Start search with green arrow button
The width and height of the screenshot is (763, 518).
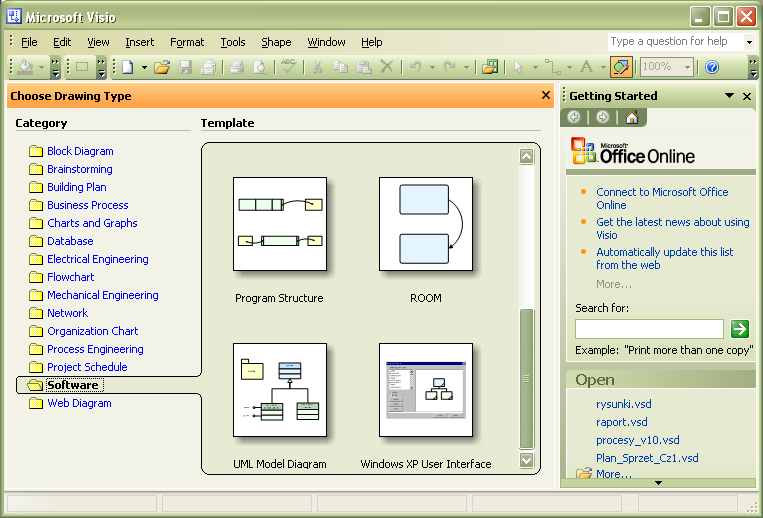[x=740, y=329]
